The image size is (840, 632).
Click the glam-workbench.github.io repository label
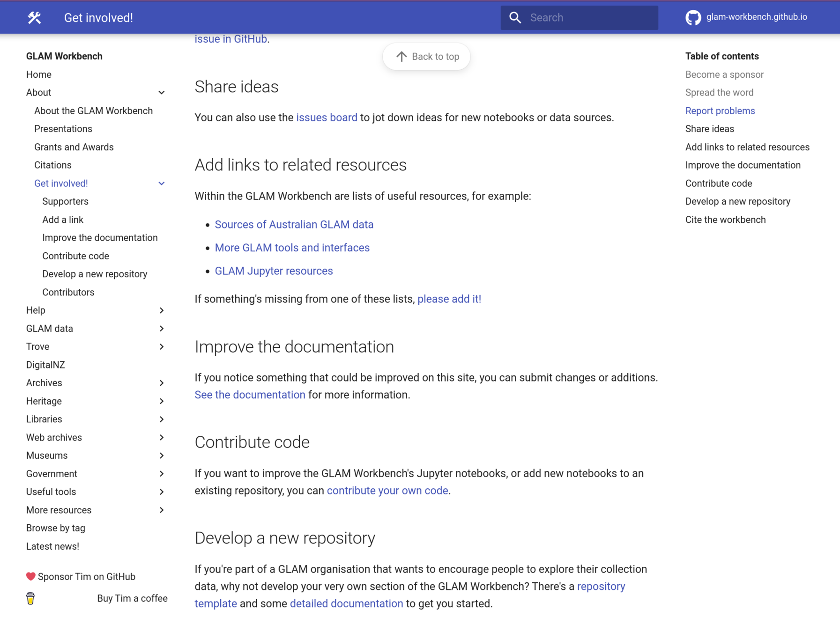click(x=756, y=17)
